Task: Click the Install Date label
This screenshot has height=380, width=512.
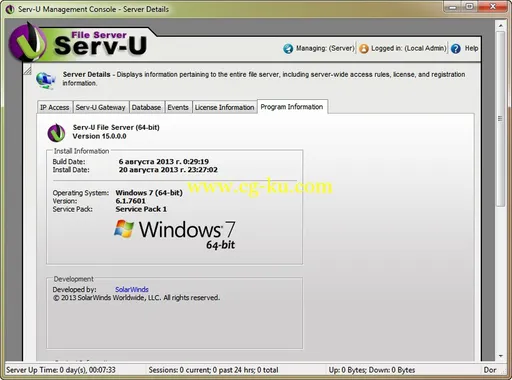Action: [71, 170]
